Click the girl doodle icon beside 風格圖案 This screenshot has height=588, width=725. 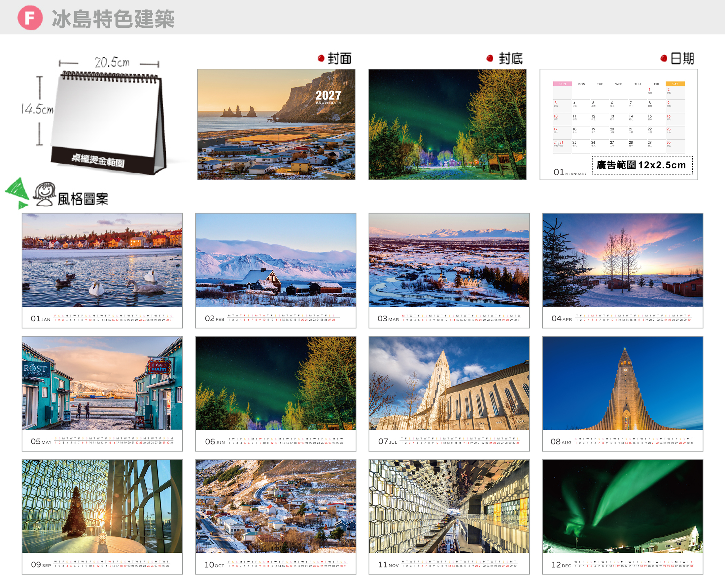[44, 194]
